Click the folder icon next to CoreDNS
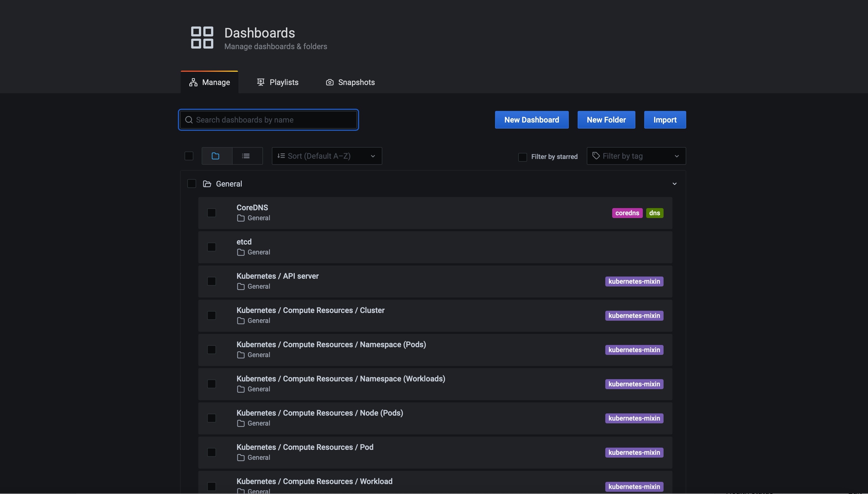 pyautogui.click(x=240, y=218)
